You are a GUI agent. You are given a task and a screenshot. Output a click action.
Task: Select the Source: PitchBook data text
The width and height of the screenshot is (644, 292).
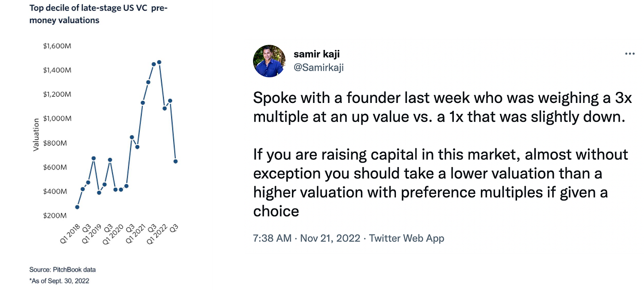point(62,269)
